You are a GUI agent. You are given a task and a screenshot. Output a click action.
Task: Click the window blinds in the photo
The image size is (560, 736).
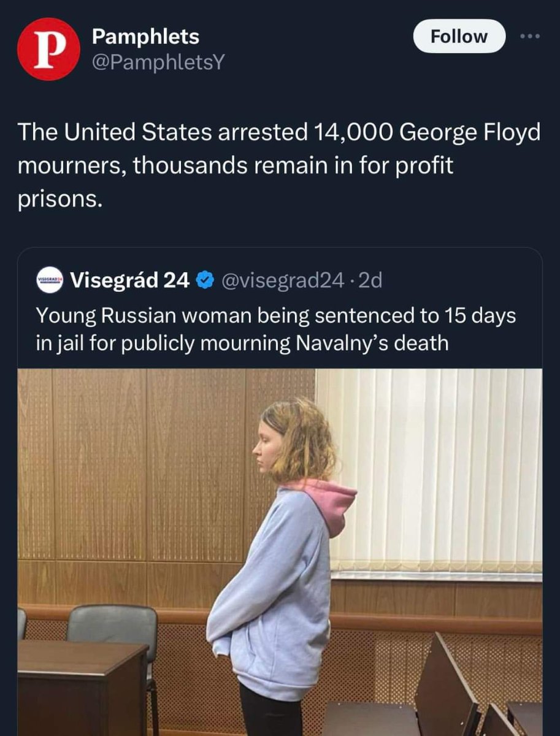(x=429, y=466)
